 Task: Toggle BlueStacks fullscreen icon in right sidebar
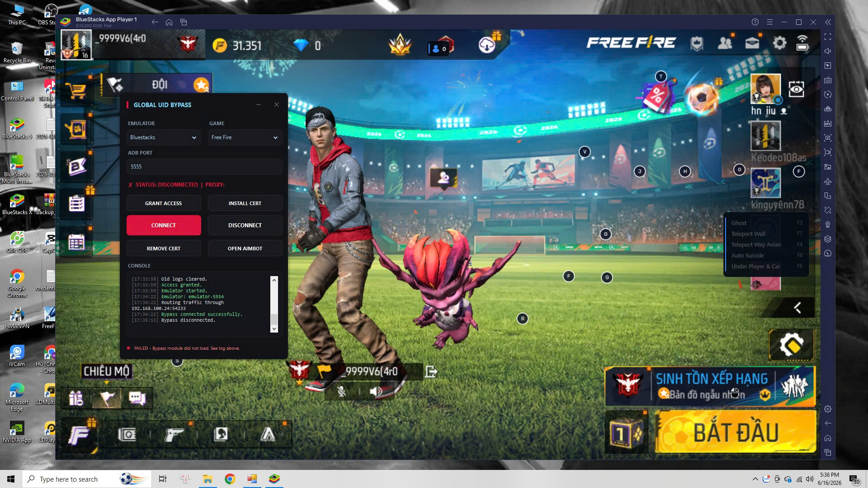point(828,37)
